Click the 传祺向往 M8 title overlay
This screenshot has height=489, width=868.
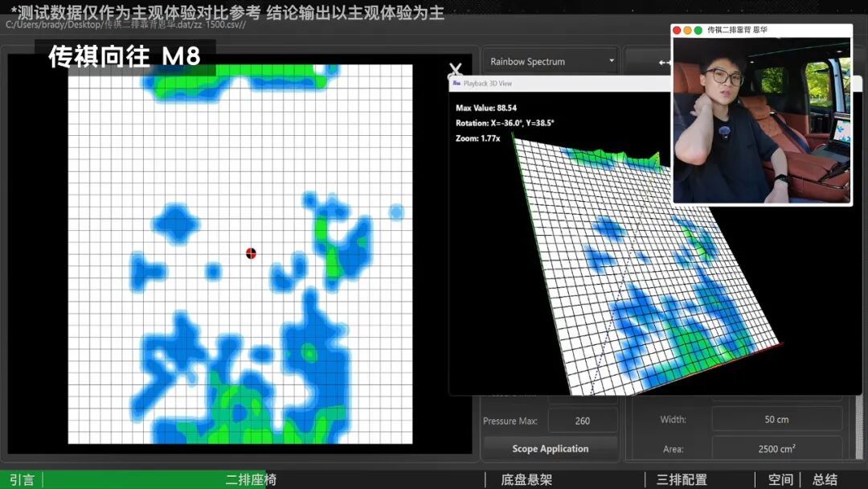pos(125,56)
